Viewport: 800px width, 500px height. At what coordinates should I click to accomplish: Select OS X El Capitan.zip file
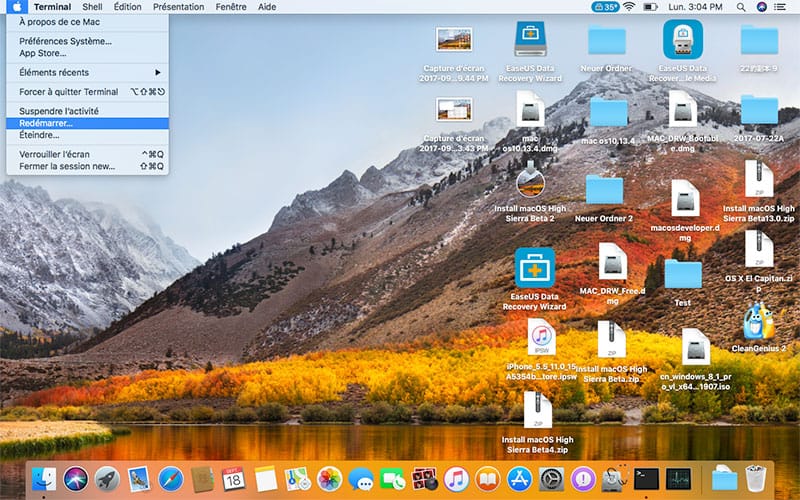pyautogui.click(x=759, y=249)
